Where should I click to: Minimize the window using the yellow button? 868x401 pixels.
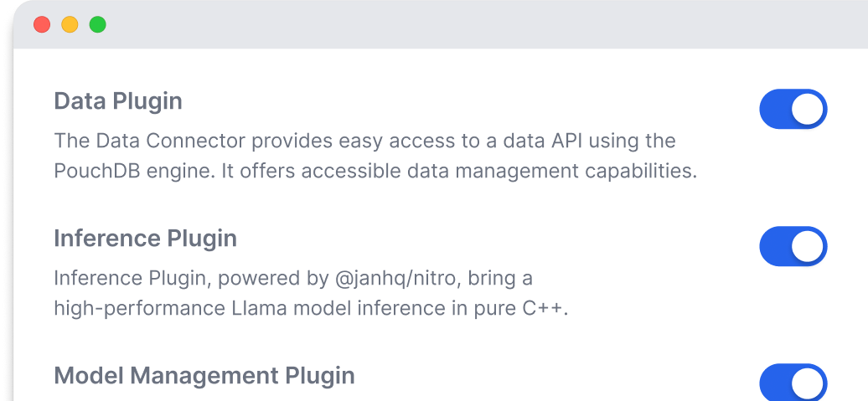point(70,25)
